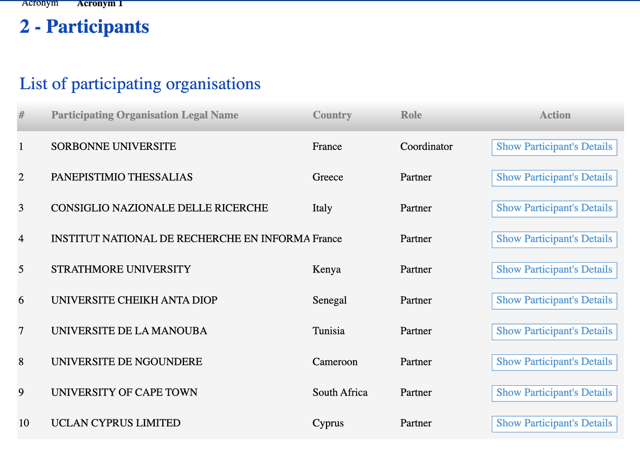640x450 pixels.
Task: Show details for Universite de la Manouba
Action: pos(554,331)
